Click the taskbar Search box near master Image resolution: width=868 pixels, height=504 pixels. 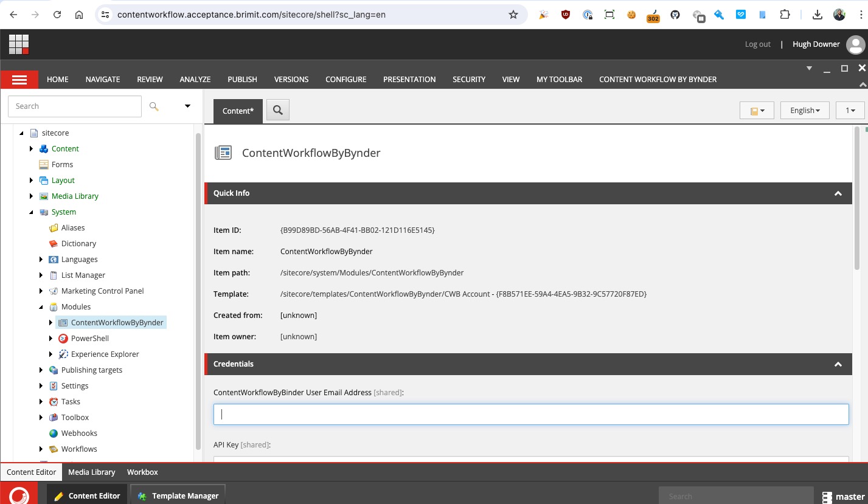(x=736, y=496)
